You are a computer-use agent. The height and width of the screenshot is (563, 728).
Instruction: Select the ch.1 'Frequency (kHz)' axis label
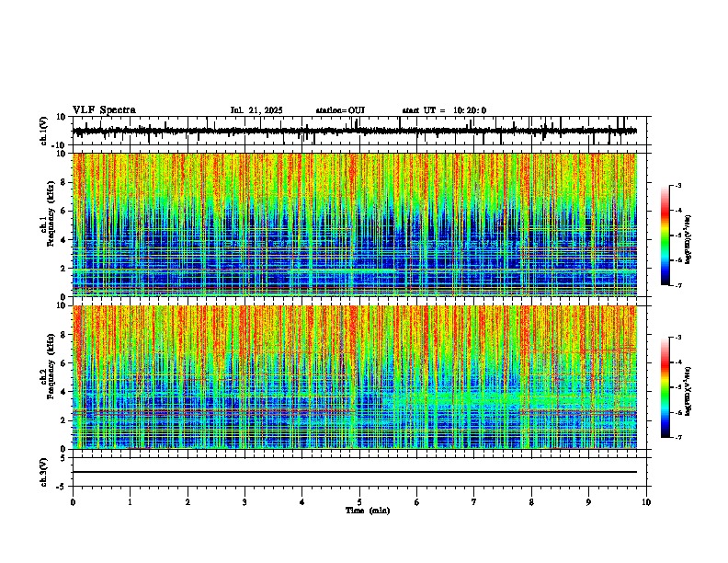pos(51,214)
